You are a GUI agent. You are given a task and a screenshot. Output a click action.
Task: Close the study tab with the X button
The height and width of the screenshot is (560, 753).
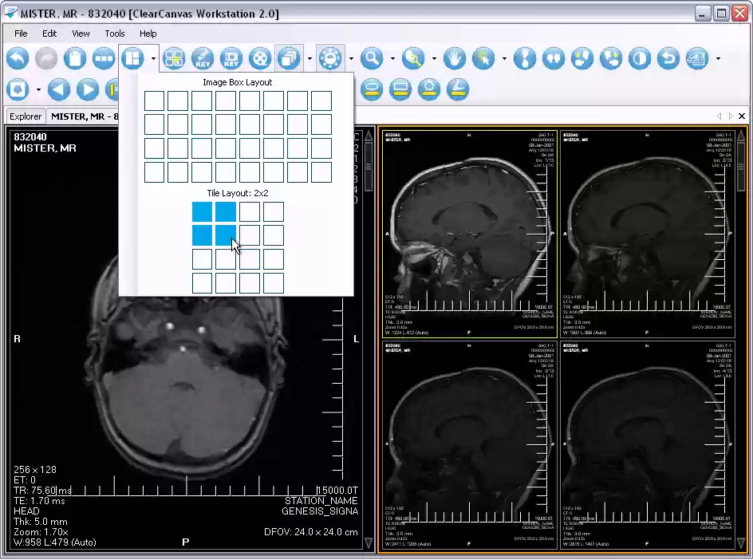(742, 116)
